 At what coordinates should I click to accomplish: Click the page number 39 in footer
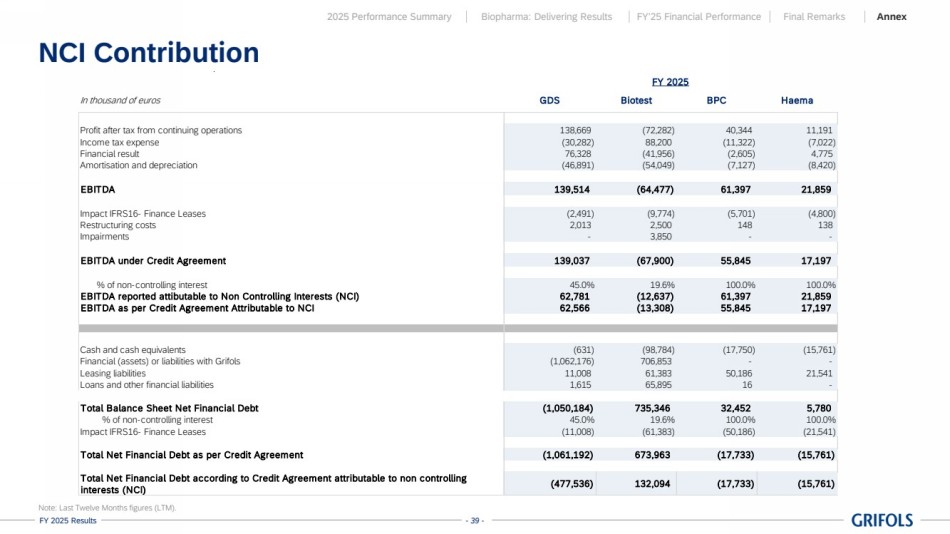475,521
